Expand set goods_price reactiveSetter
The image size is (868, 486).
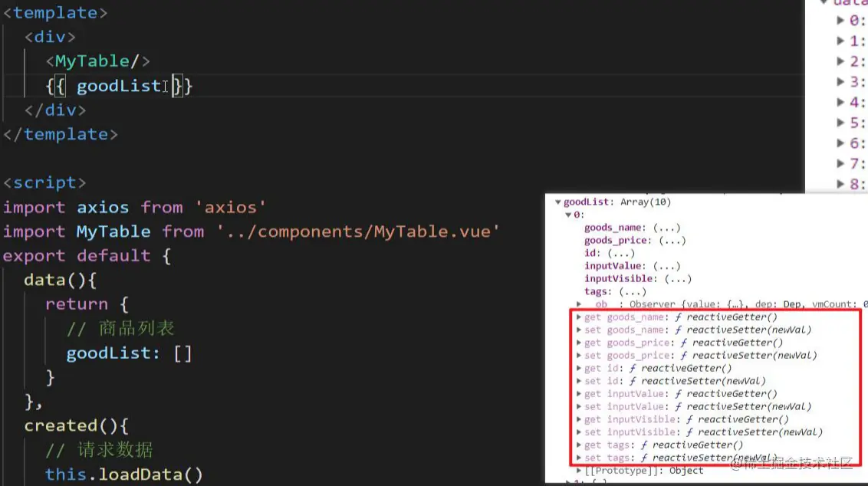pyautogui.click(x=579, y=356)
